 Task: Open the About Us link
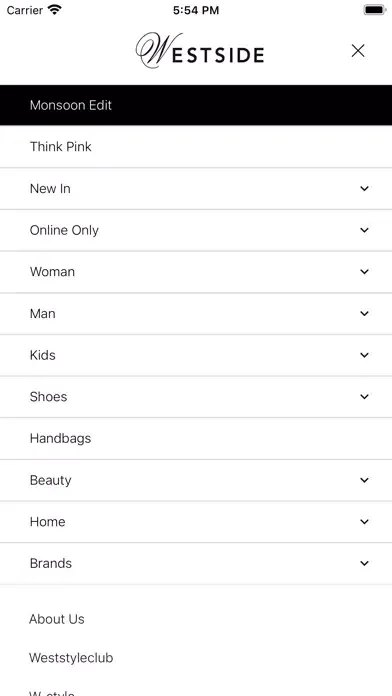(57, 619)
